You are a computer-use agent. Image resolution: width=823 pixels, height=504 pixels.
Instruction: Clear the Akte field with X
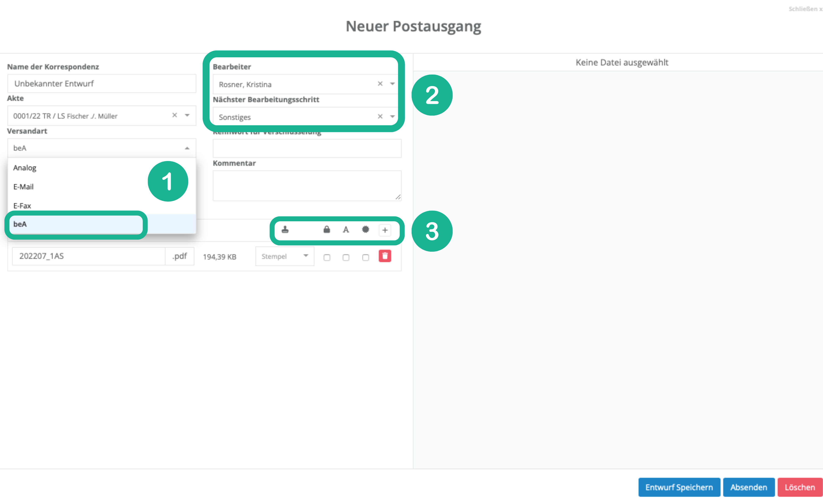tap(175, 115)
